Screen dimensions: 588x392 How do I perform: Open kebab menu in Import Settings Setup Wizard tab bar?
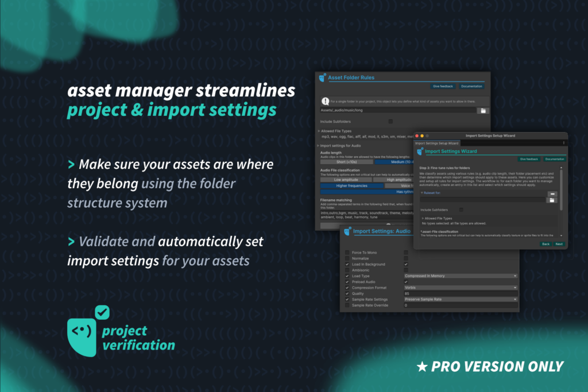(564, 143)
